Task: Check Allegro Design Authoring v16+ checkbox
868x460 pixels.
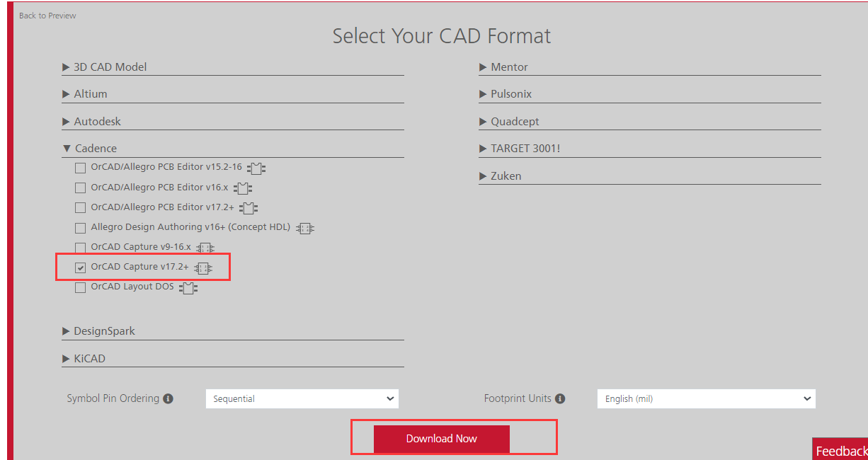Action: [81, 228]
